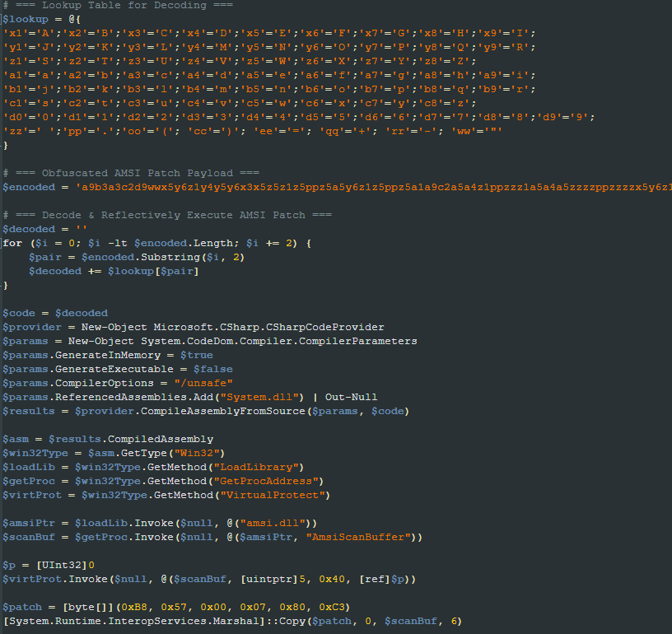672x634 pixels.
Task: Click the '$p = [UInt32]0' line
Action: pos(49,565)
